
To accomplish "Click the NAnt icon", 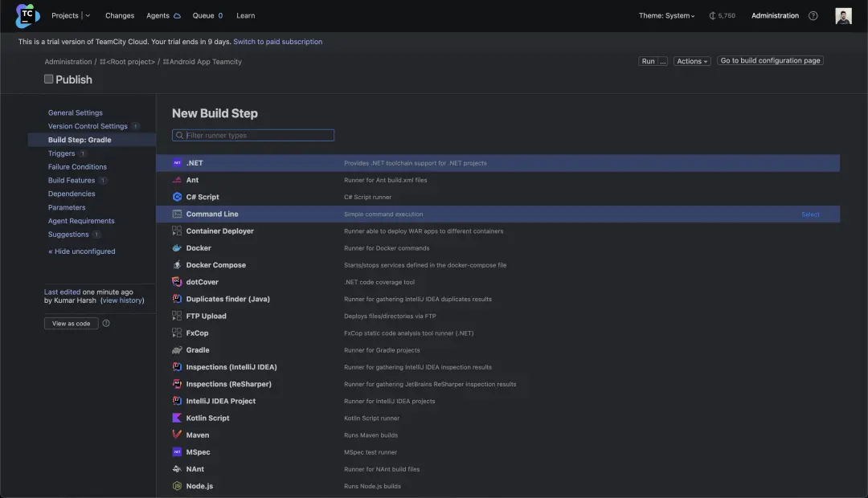I will pyautogui.click(x=177, y=469).
